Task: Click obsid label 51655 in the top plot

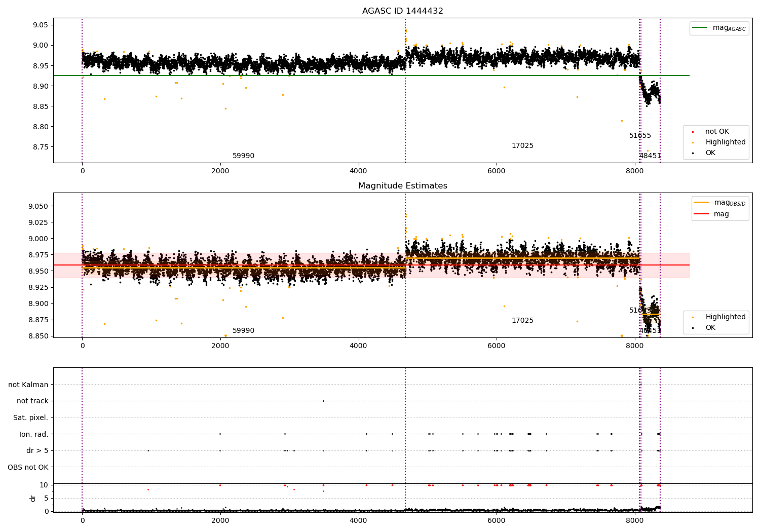Action: point(640,136)
